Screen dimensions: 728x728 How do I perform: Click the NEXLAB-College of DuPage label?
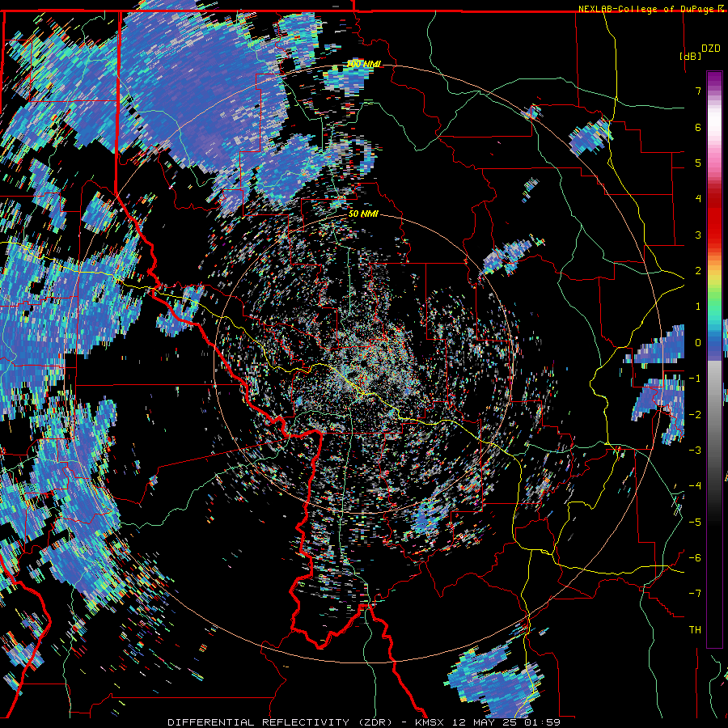pyautogui.click(x=646, y=9)
